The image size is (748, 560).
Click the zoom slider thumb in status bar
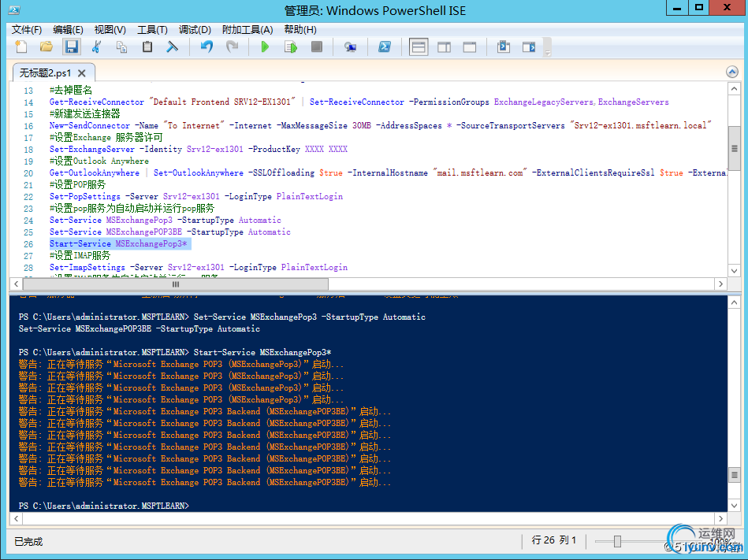(x=617, y=541)
